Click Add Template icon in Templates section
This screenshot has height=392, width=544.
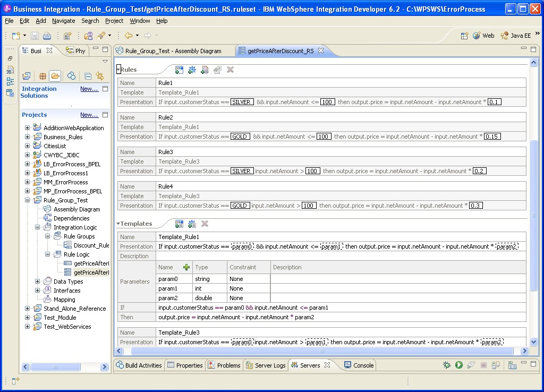coord(179,224)
